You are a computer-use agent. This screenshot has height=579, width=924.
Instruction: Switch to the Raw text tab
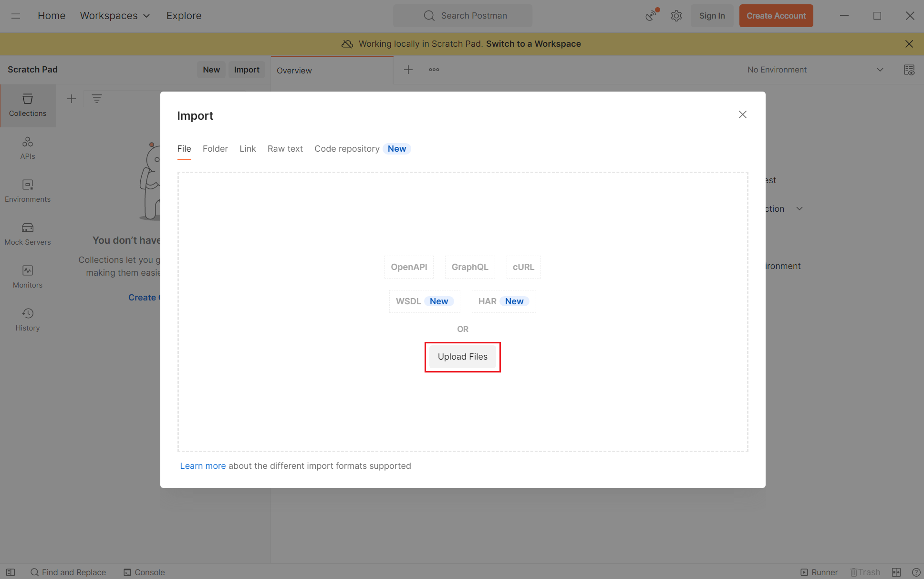coord(285,149)
